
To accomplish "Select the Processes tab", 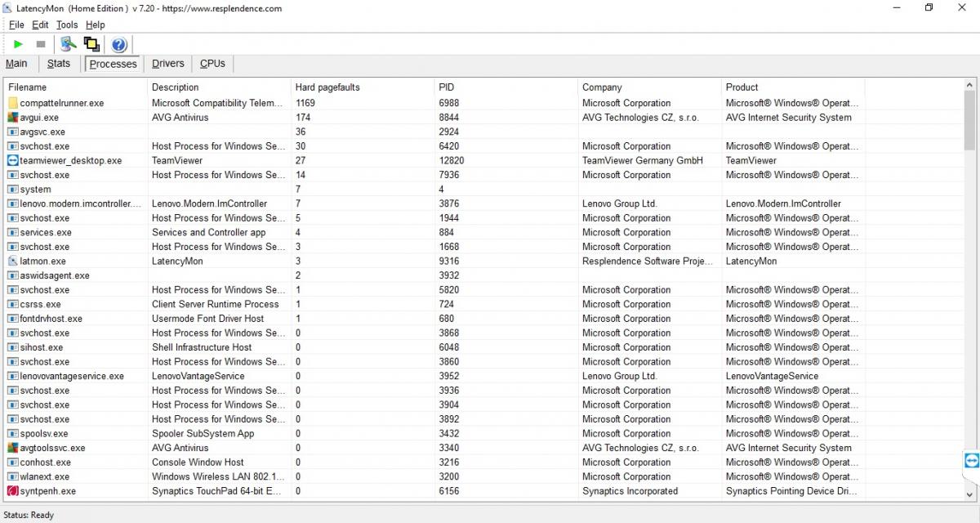I will point(114,64).
